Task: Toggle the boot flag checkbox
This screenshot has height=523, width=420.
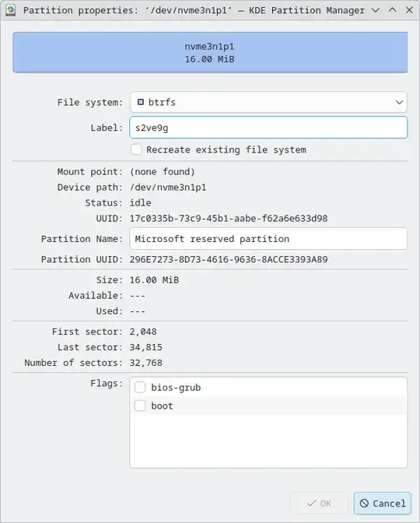Action: pyautogui.click(x=140, y=405)
